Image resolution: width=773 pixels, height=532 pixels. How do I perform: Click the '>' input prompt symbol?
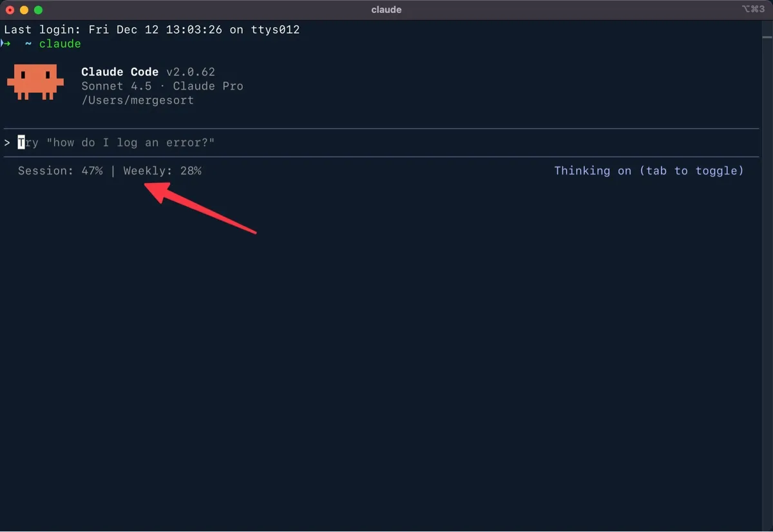(7, 142)
